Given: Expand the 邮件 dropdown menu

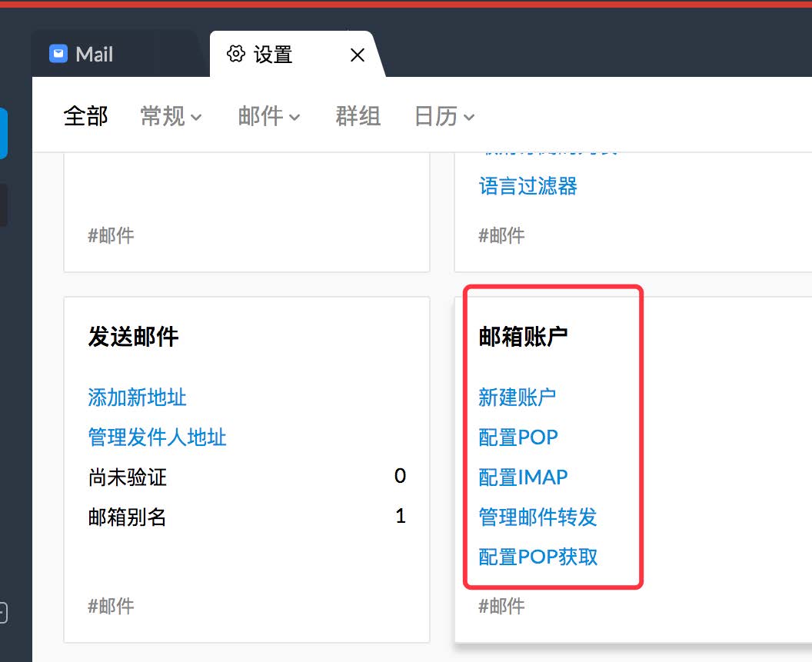Looking at the screenshot, I should point(268,116).
